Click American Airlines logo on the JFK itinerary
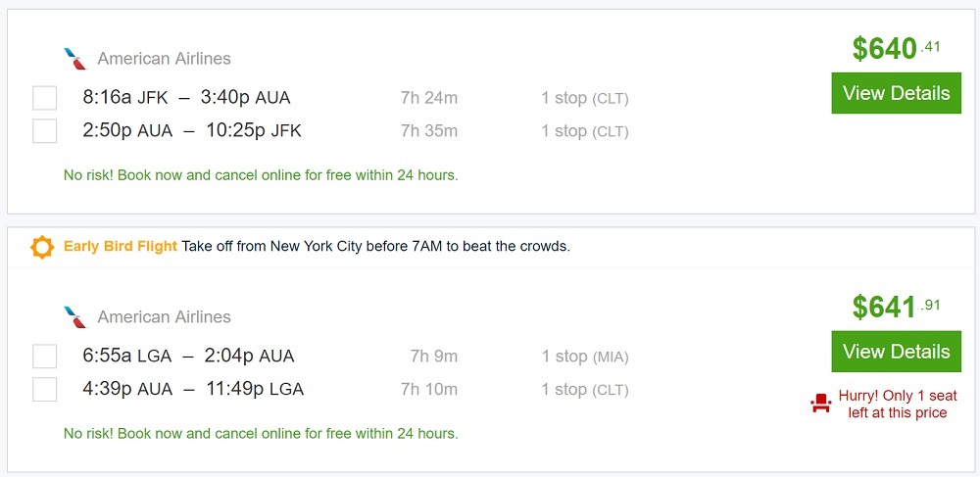Screen dimensions: 980x477 74,59
